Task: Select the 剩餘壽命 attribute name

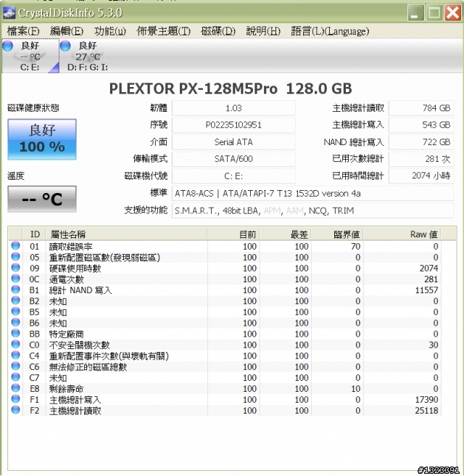Action: pyautogui.click(x=66, y=389)
